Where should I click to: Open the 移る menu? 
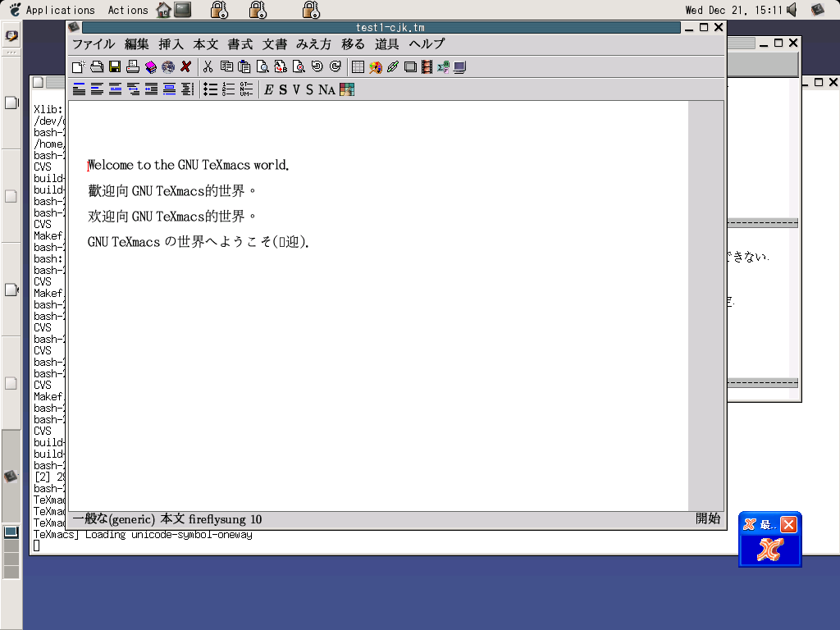tap(353, 44)
